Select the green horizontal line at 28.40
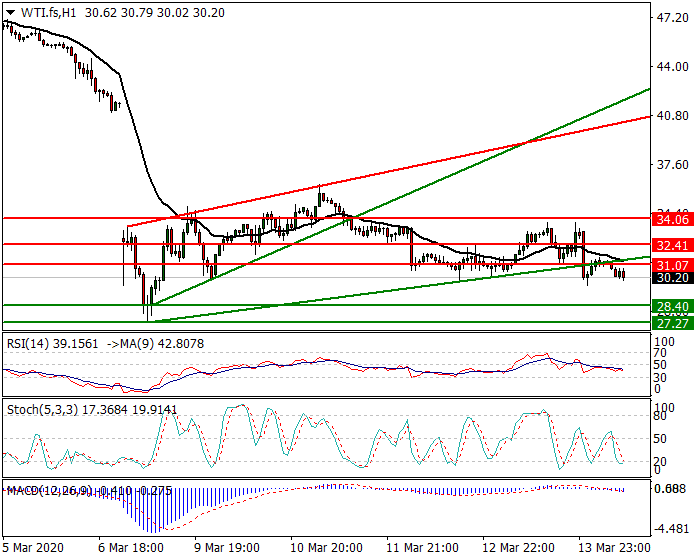 [x=326, y=305]
